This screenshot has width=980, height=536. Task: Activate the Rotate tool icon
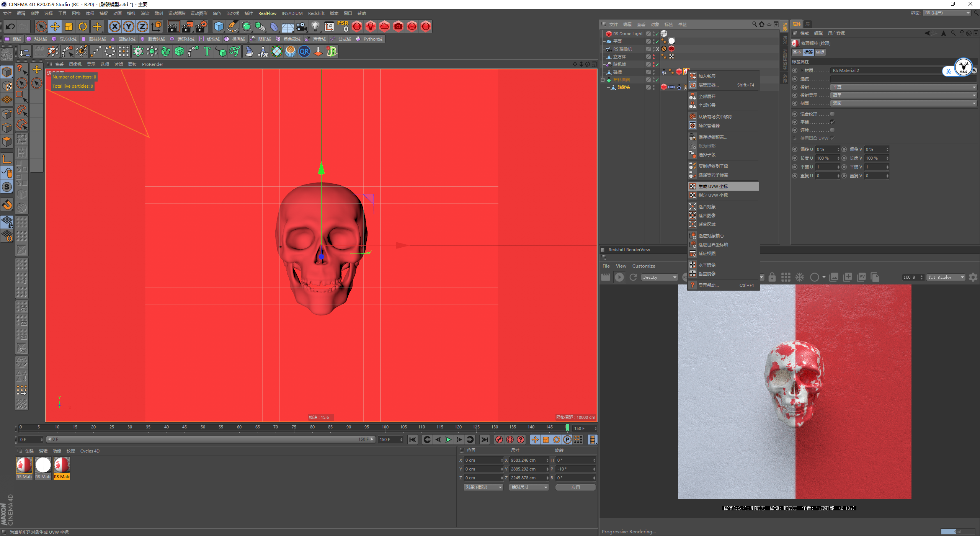click(x=83, y=26)
